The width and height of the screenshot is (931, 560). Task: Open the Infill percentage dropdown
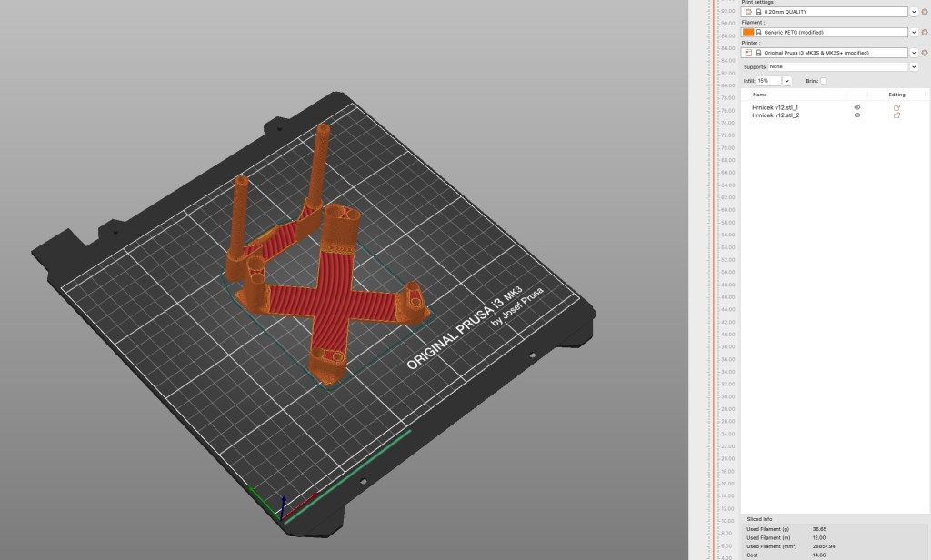(x=786, y=81)
